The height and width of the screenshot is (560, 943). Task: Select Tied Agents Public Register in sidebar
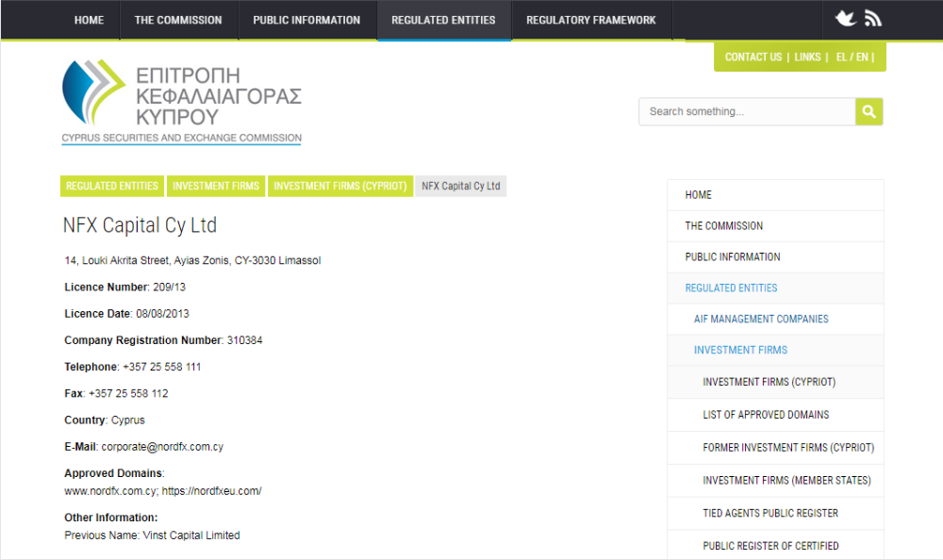pos(769,513)
